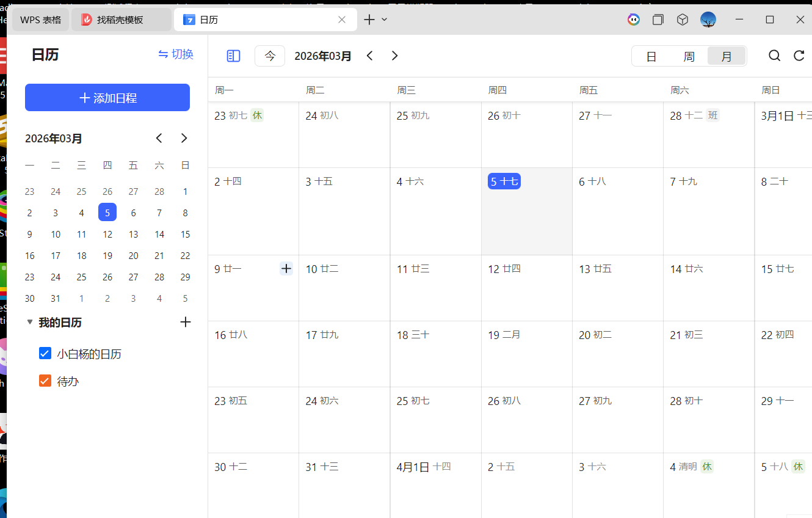Open the assistant mascot icon in title bar
The height and width of the screenshot is (518, 812).
coord(633,19)
